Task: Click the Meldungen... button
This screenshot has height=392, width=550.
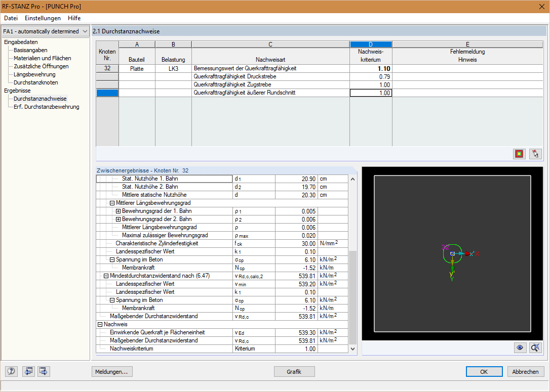Action: 112,371
